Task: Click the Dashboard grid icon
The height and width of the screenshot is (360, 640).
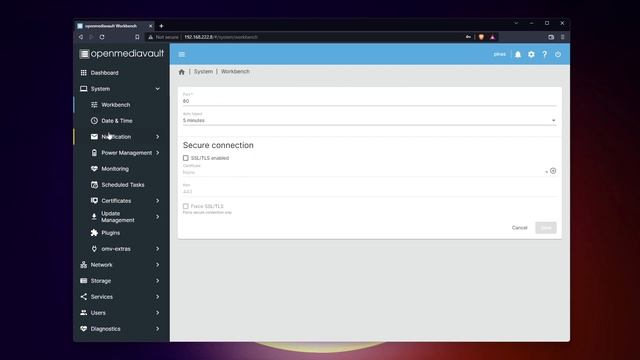Action: (84, 73)
